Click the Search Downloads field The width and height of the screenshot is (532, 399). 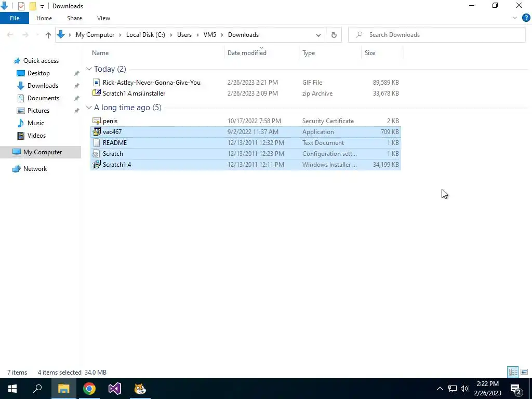coord(437,35)
